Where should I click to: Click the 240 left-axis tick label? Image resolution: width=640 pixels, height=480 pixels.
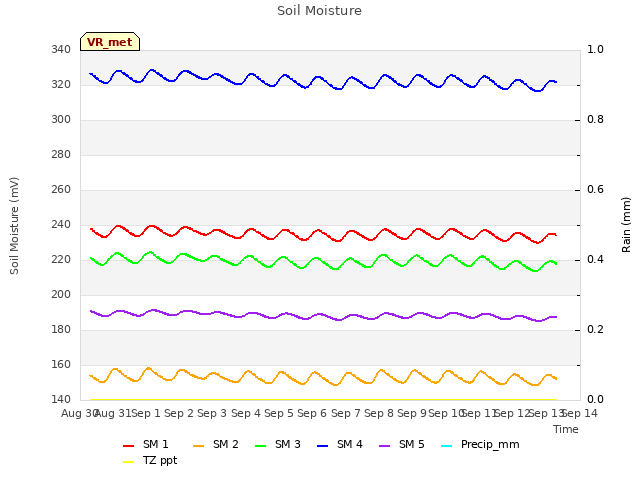coord(61,225)
